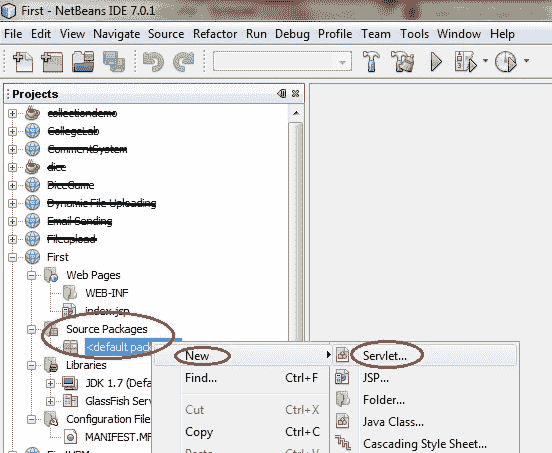The image size is (552, 453).
Task: Collapse the Configuration Files node
Action: click(31, 419)
